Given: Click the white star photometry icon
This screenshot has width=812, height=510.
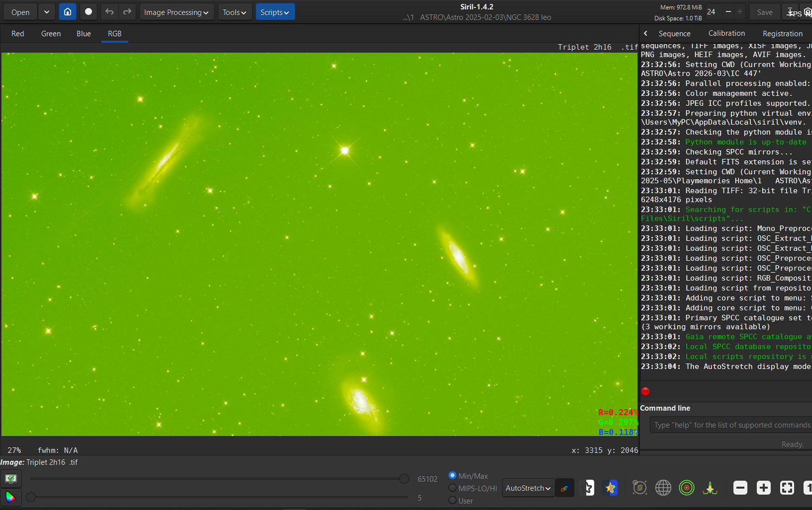Looking at the screenshot, I should pos(587,488).
